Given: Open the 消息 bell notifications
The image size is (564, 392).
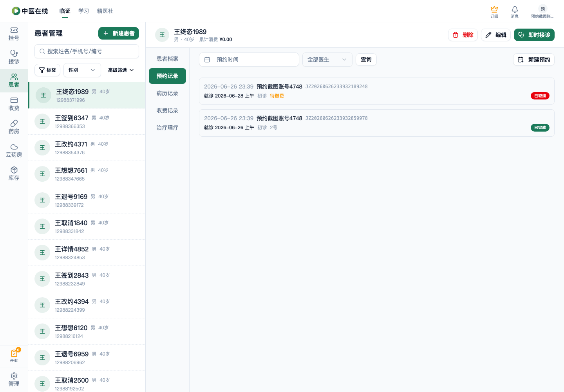Looking at the screenshot, I should pyautogui.click(x=515, y=12).
